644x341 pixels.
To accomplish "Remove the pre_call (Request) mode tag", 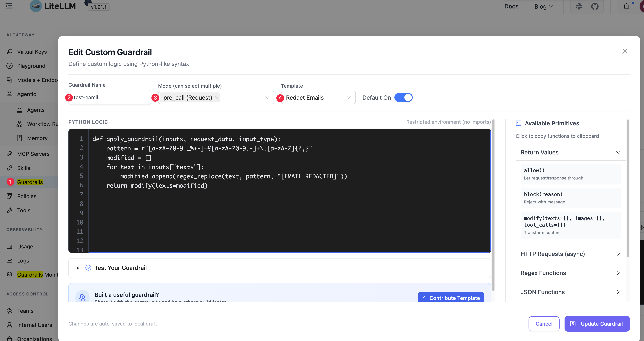I will [x=216, y=98].
